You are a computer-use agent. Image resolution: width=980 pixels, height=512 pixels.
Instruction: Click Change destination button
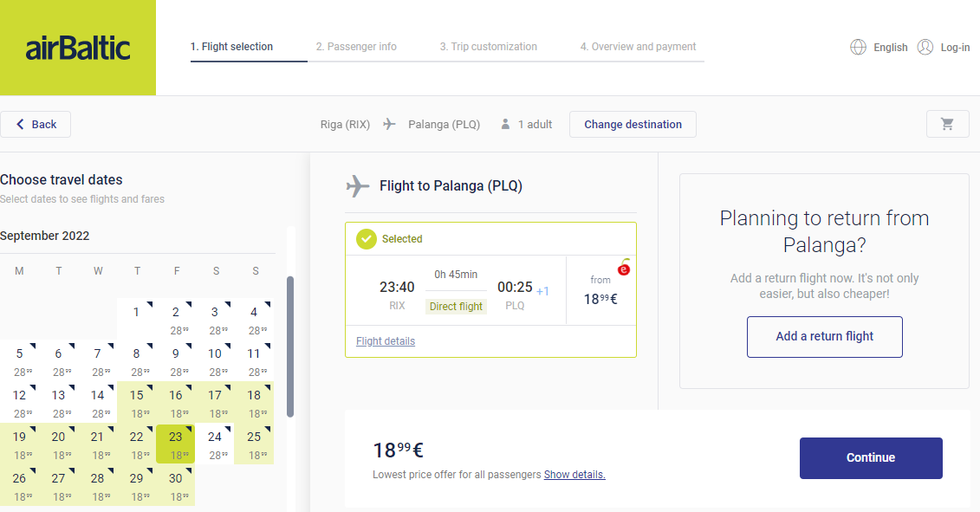click(x=633, y=125)
